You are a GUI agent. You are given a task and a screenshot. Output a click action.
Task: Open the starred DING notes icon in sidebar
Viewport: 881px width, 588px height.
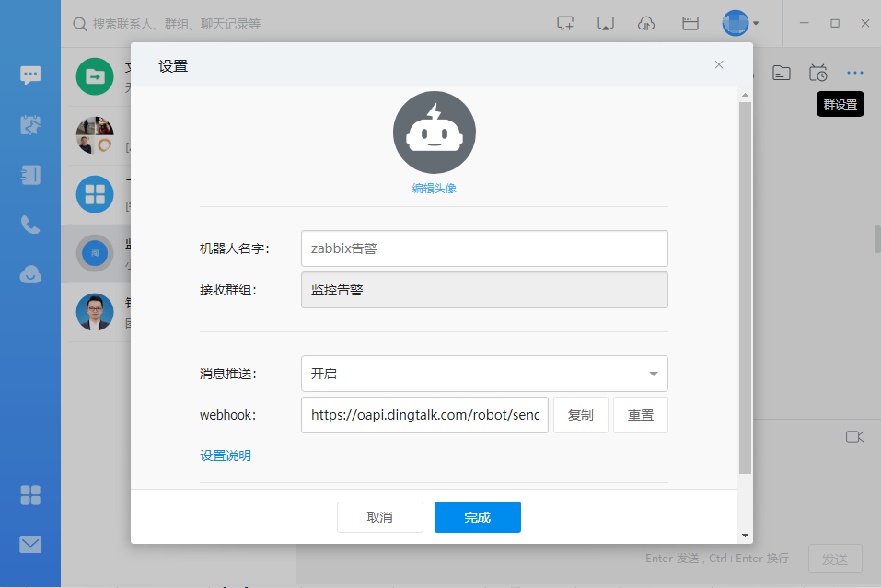pos(30,124)
